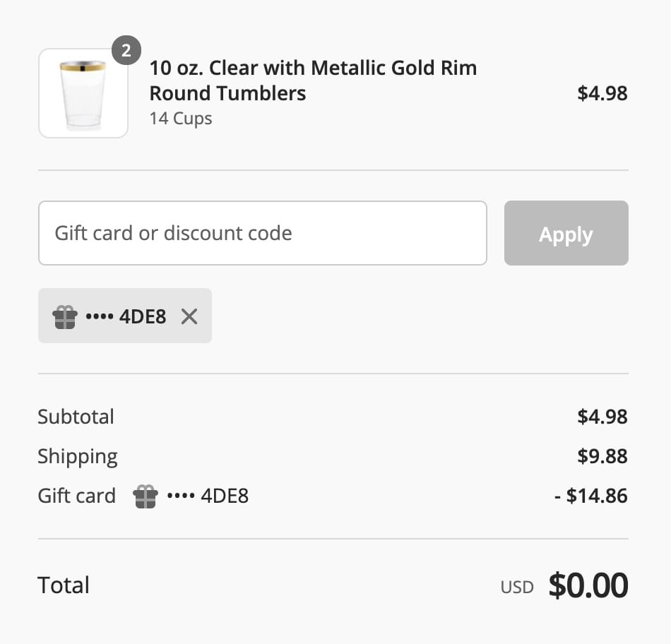The image size is (671, 644).
Task: Click the USD currency indicator
Action: tap(517, 587)
